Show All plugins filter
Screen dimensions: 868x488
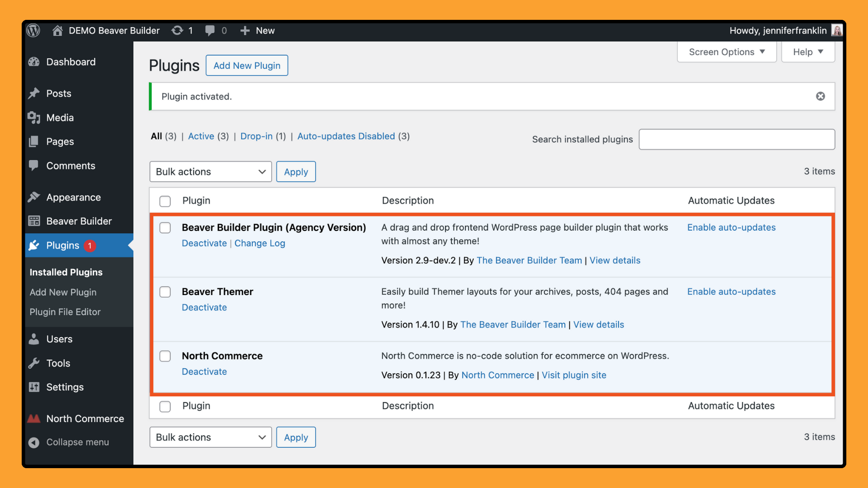[x=156, y=136]
